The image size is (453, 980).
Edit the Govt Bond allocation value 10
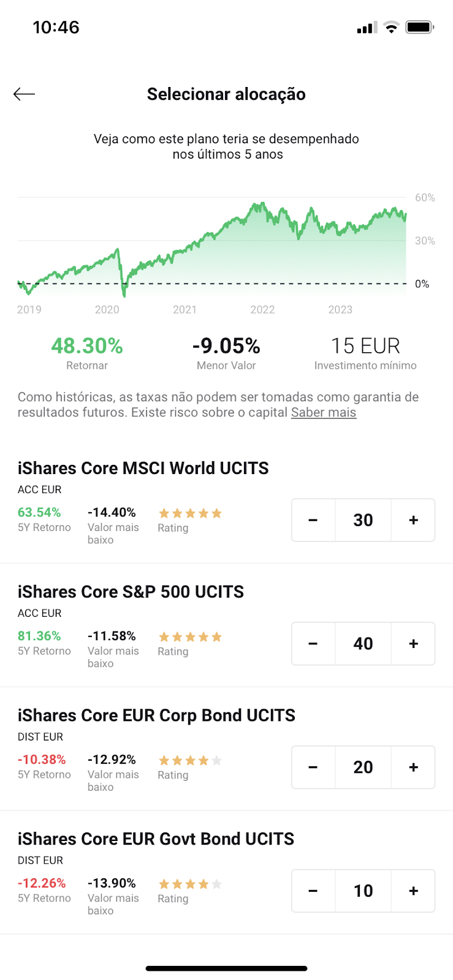[363, 891]
